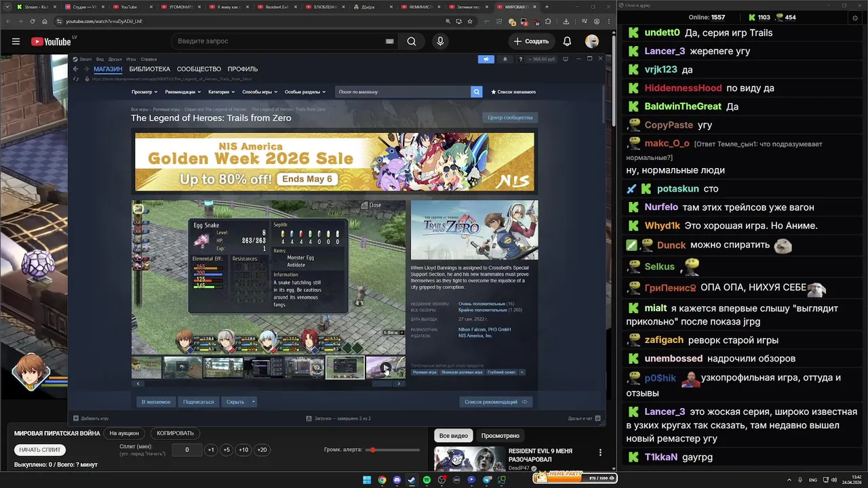Click the В желаемое button
The image size is (868, 488).
156,402
